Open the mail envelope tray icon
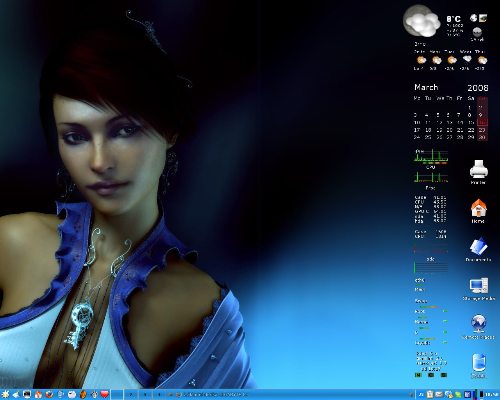Viewport: 500px width, 400px height. (439, 395)
